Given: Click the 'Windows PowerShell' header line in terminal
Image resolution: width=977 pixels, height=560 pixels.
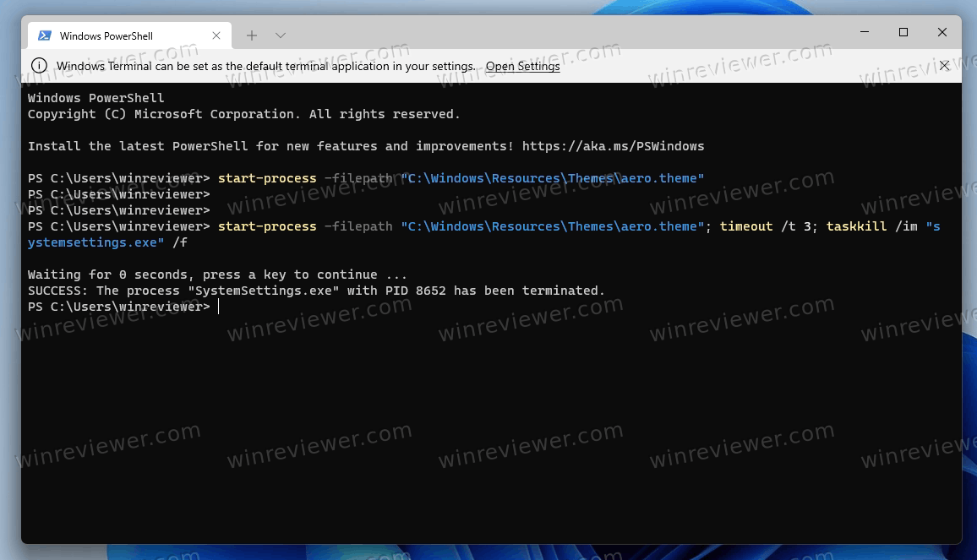Looking at the screenshot, I should (96, 98).
